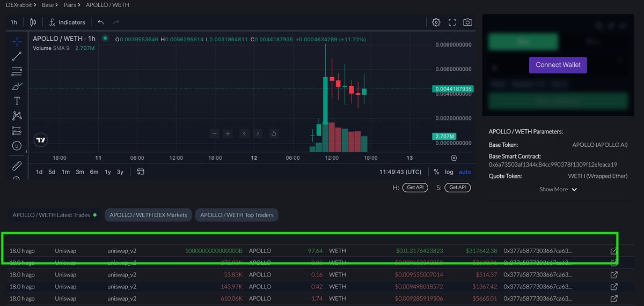Open the go-to-date calendar icon
Image resolution: width=644 pixels, height=306 pixels.
(141, 172)
